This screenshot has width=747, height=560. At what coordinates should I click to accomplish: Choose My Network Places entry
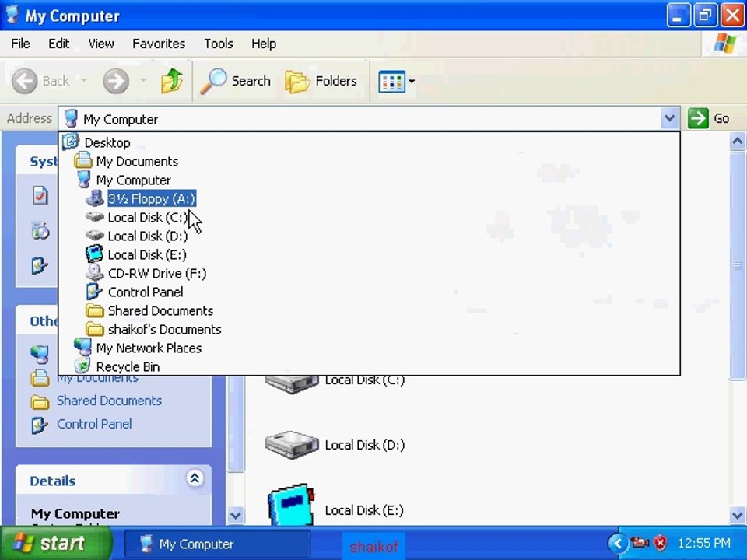pyautogui.click(x=149, y=348)
